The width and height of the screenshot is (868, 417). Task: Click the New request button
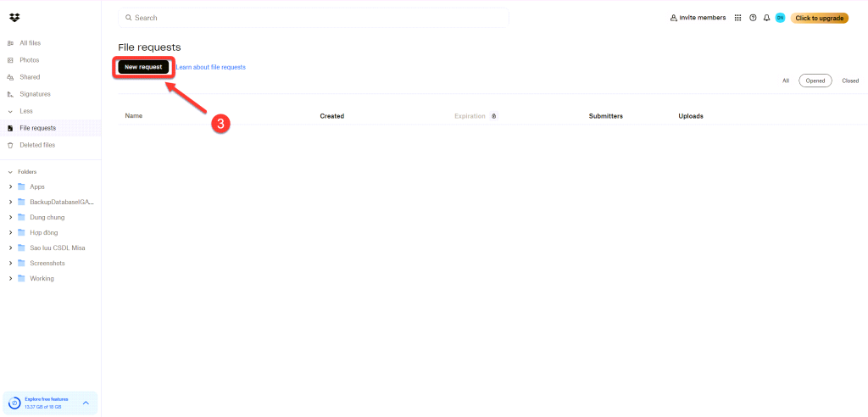(143, 66)
